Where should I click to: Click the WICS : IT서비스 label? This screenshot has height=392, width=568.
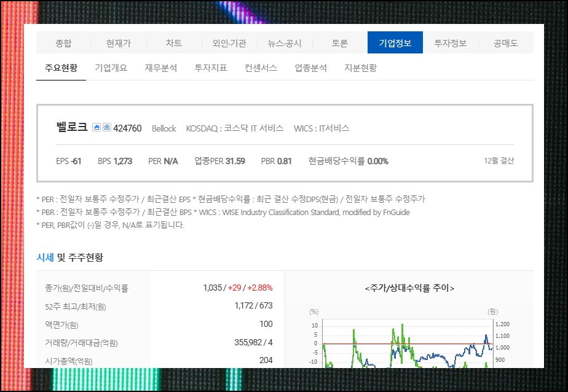[321, 128]
